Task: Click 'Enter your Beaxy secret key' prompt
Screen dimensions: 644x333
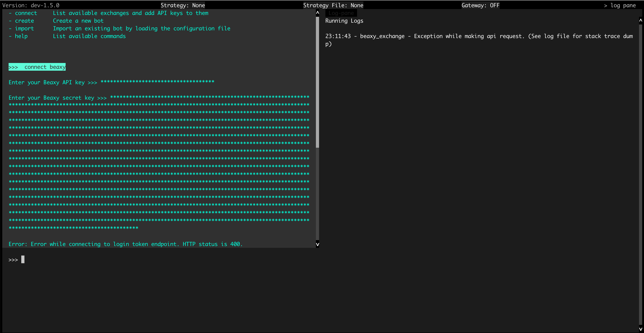Action: 58,98
